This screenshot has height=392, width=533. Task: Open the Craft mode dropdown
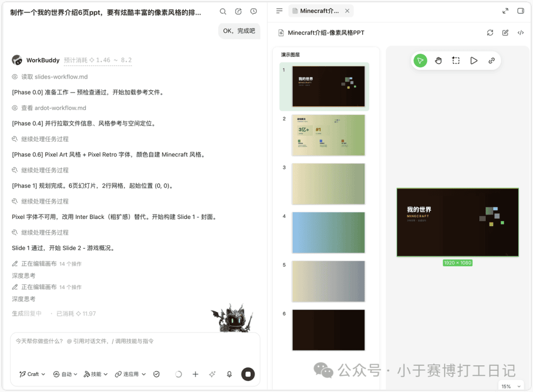pyautogui.click(x=32, y=374)
